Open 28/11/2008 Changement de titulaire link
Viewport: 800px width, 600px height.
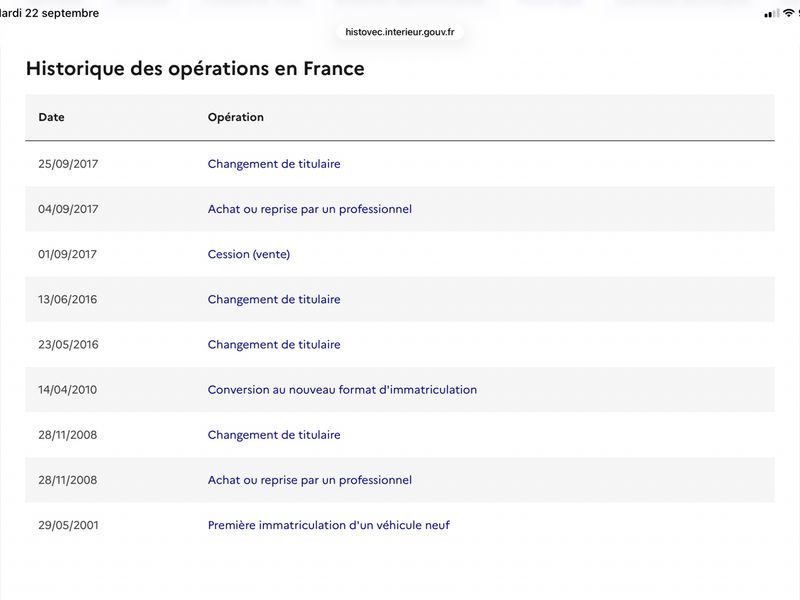pyautogui.click(x=274, y=435)
